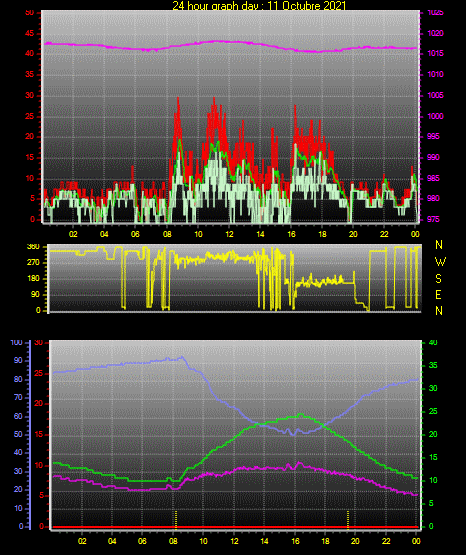Screen dimensions: 466x555
Task: Click the 1020 pressure axis label
Action: (435, 34)
